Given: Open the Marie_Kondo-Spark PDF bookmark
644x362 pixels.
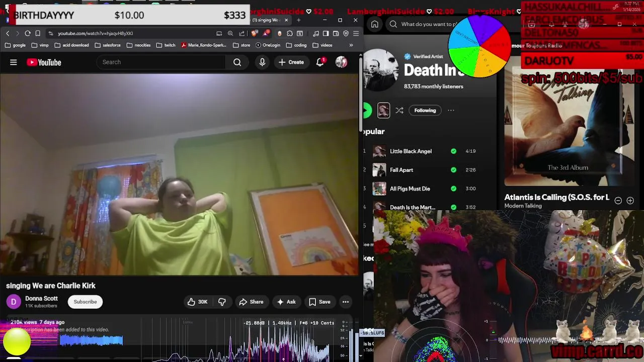Looking at the screenshot, I should [204, 45].
